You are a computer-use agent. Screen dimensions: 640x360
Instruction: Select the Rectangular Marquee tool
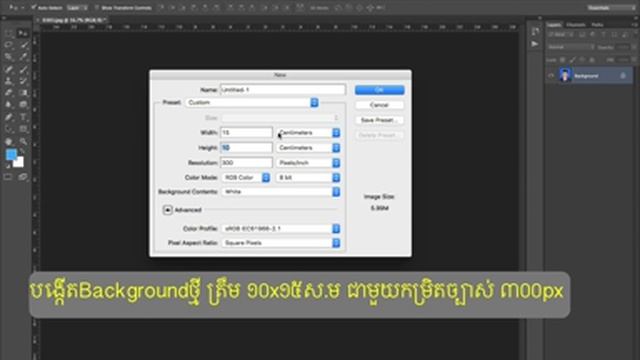pos(9,33)
